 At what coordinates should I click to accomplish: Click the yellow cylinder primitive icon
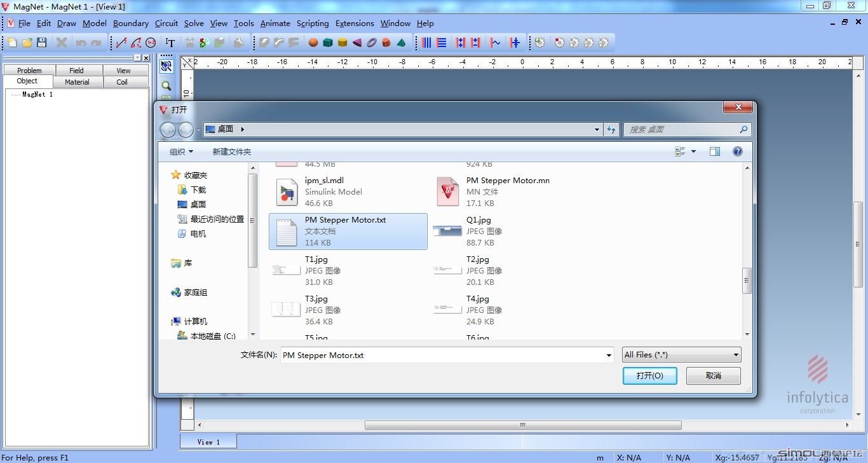(x=342, y=43)
